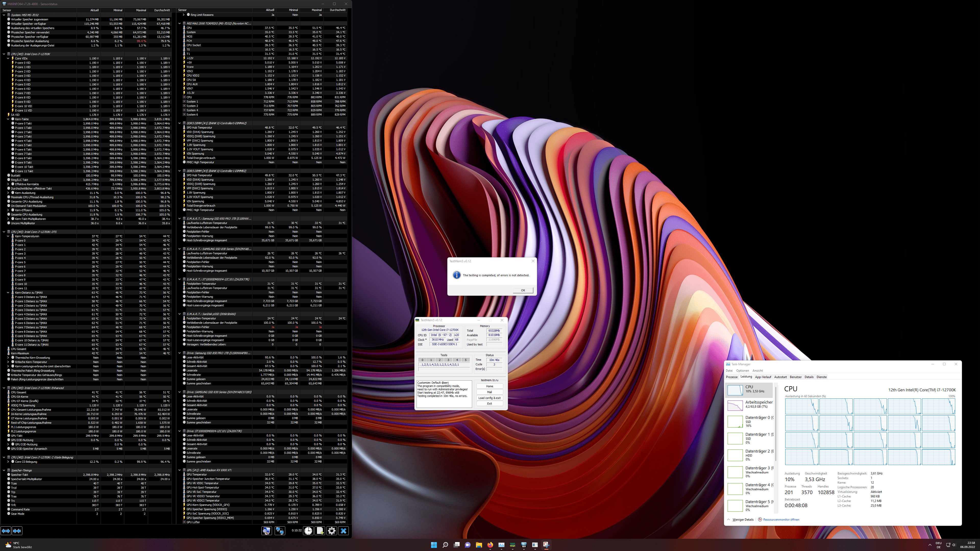Open Optionen menu in Task-Manager

pyautogui.click(x=742, y=371)
